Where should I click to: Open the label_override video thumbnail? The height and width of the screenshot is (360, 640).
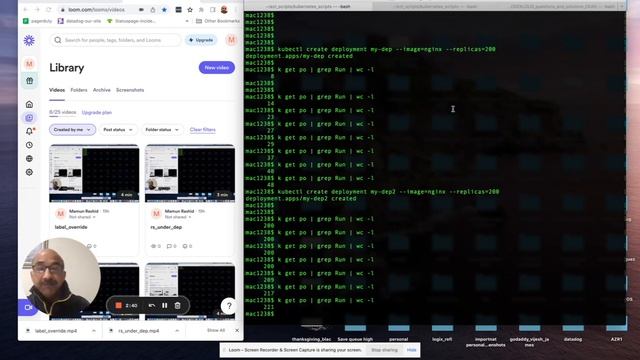pos(94,173)
